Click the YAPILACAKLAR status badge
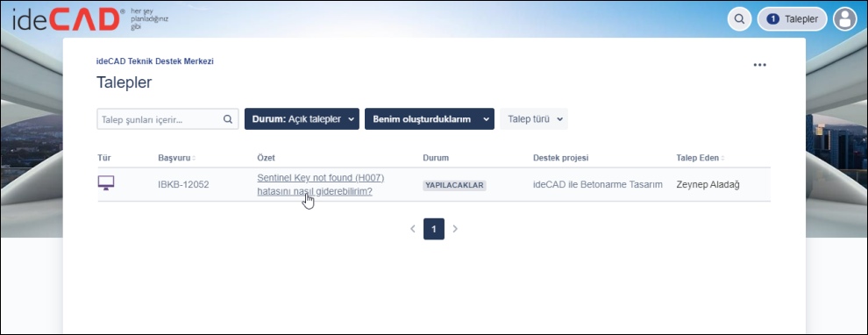This screenshot has height=335, width=868. pyautogui.click(x=454, y=186)
